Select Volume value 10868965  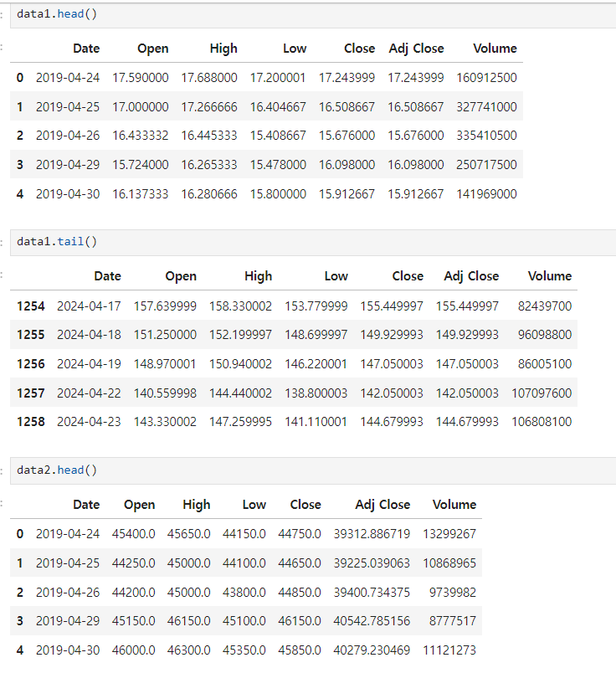pyautogui.click(x=449, y=563)
